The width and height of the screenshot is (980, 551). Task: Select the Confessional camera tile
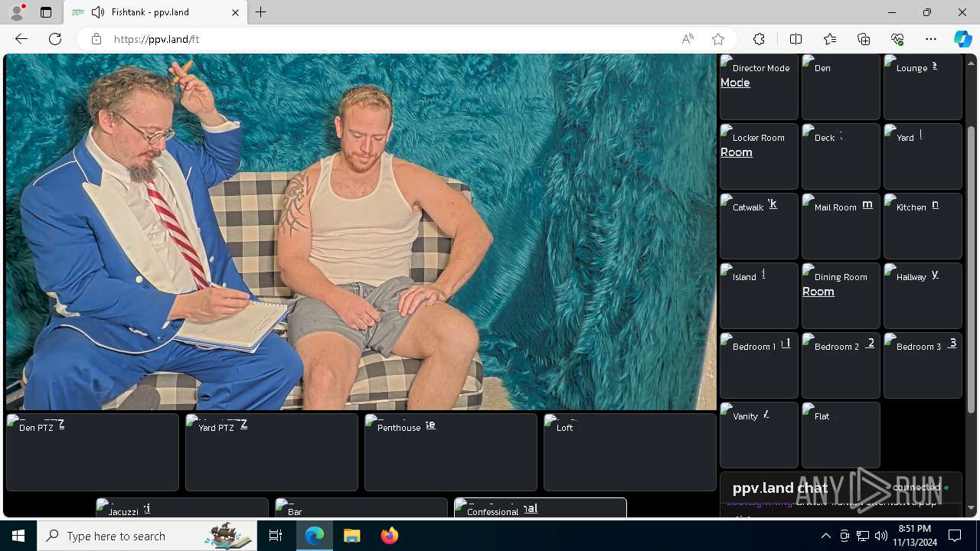(x=541, y=507)
